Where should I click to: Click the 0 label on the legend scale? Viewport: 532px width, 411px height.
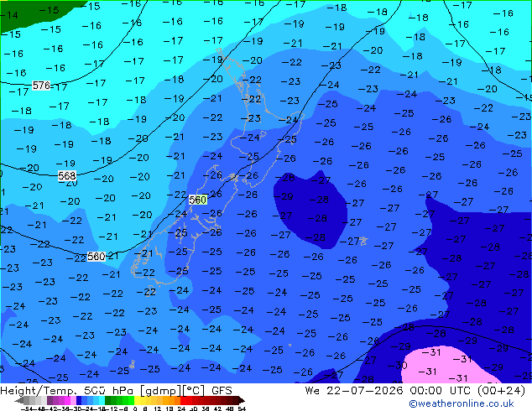[x=135, y=408]
